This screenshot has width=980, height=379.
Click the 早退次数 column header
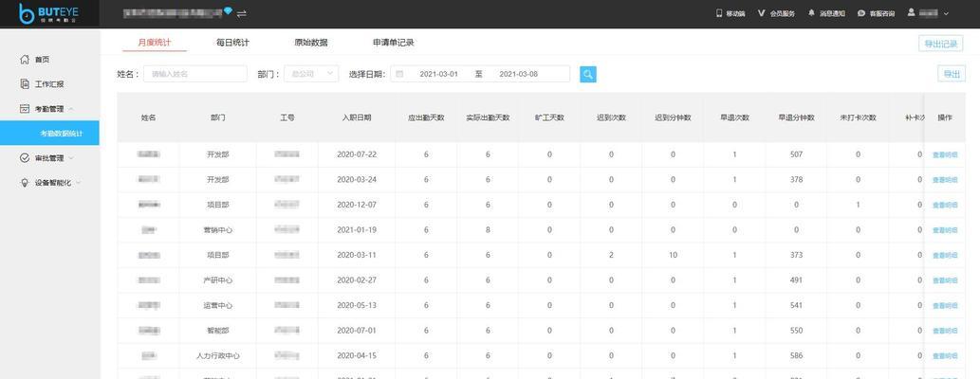[x=734, y=117]
